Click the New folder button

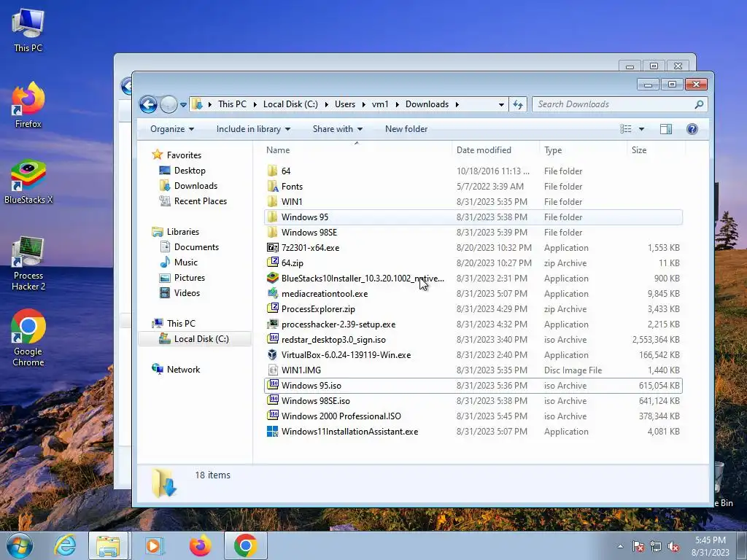(406, 129)
